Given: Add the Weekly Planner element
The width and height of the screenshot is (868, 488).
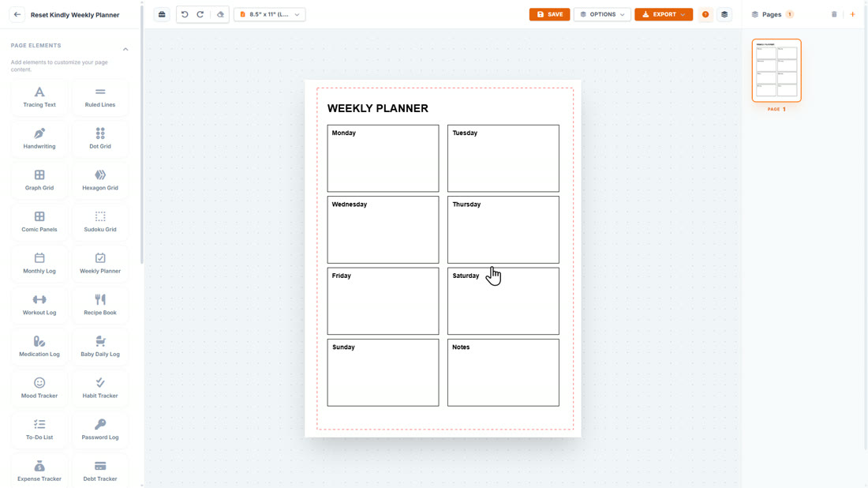Looking at the screenshot, I should pos(100,264).
